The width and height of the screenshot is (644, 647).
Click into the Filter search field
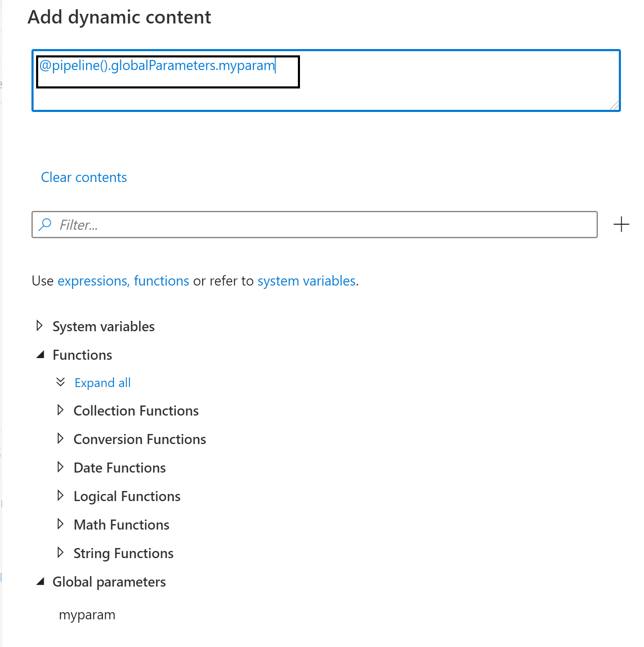tap(319, 225)
